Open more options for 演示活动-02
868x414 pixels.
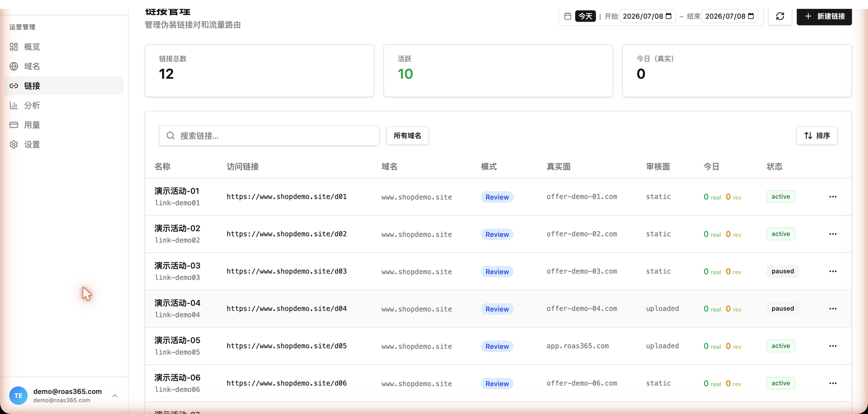coord(833,234)
